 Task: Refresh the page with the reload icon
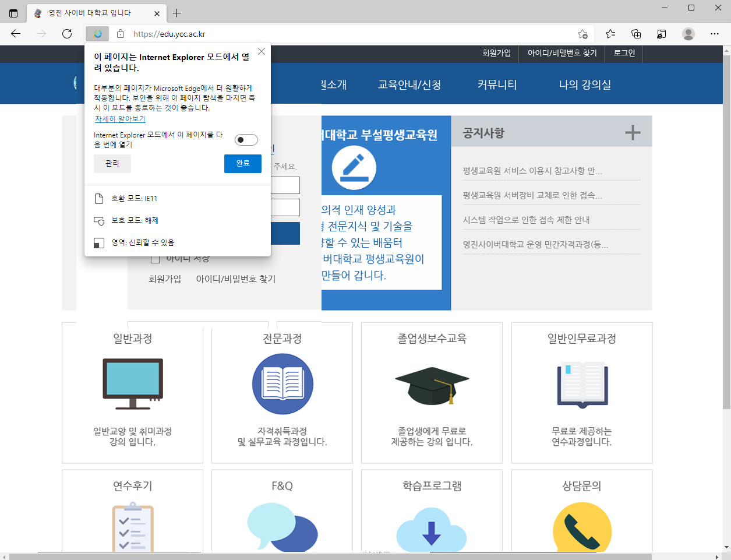tap(67, 34)
